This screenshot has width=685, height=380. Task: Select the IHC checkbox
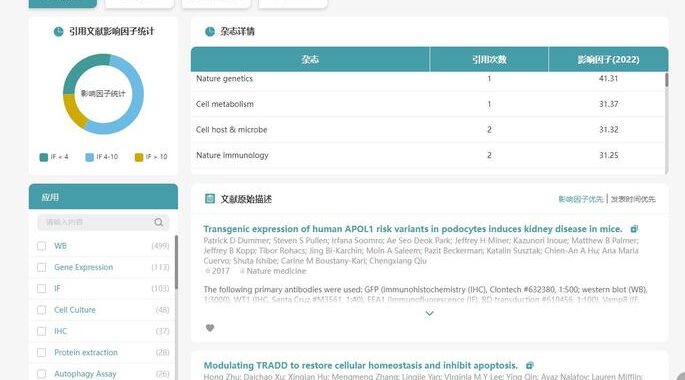coord(42,332)
